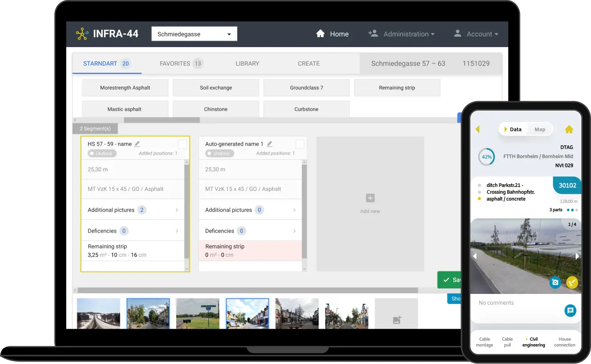The height and width of the screenshot is (364, 591).
Task: Select the Mastic asphalt material button
Action: [x=125, y=109]
